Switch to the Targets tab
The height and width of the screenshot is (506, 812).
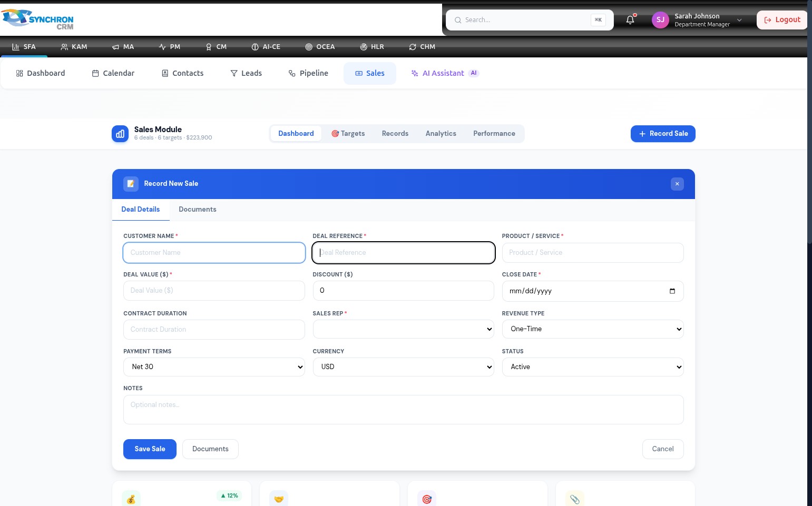(x=348, y=134)
